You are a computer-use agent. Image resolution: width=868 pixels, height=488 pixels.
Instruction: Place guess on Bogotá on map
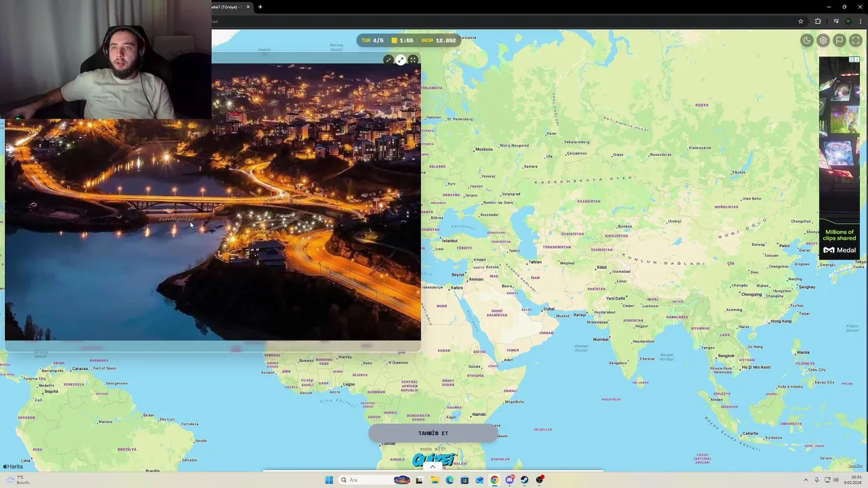(51, 391)
